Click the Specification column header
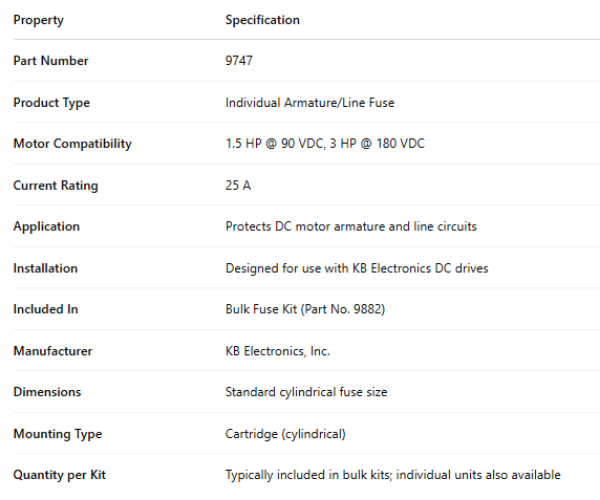The height and width of the screenshot is (500, 600). pyautogui.click(x=262, y=20)
